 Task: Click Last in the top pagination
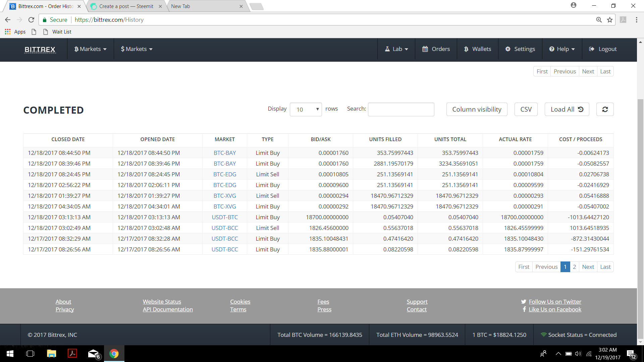coord(605,71)
